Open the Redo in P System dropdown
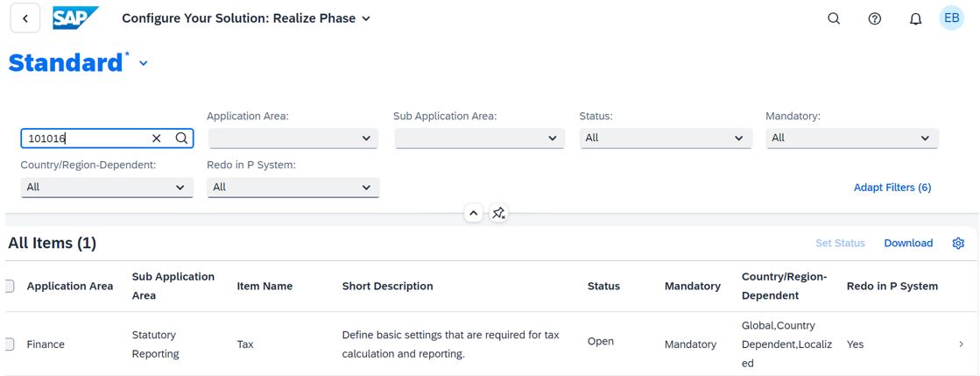The width and height of the screenshot is (980, 376). tap(293, 187)
